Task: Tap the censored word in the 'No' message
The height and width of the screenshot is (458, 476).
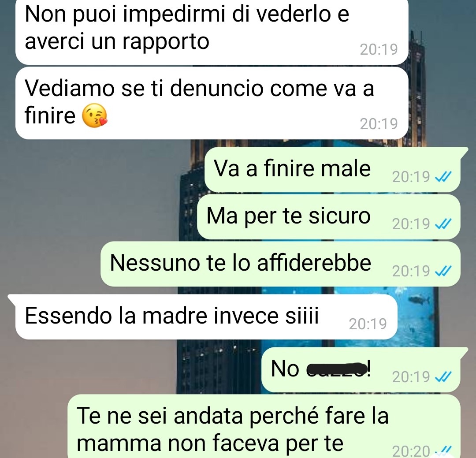Action: click(x=336, y=369)
